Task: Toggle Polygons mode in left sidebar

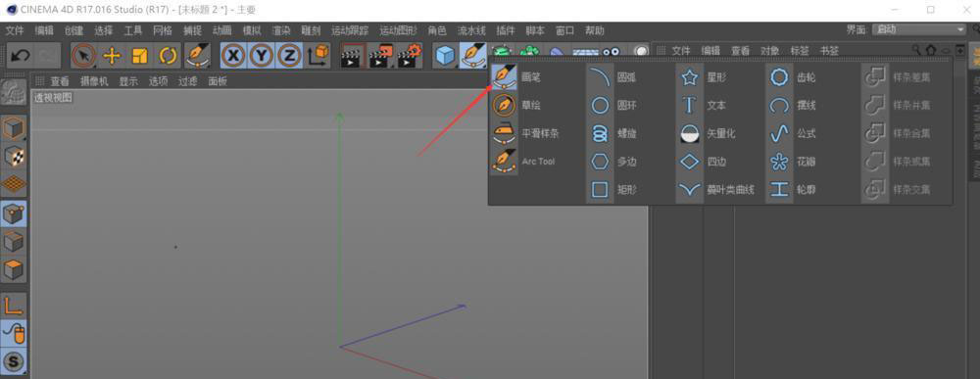Action: [x=14, y=270]
